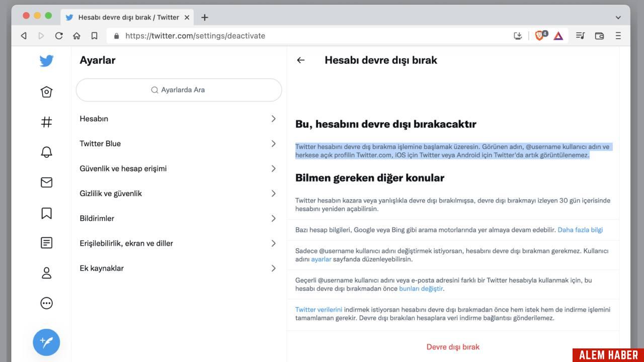Viewport: 644px width, 362px height.
Task: Click the Ayarlar heading
Action: coord(98,60)
